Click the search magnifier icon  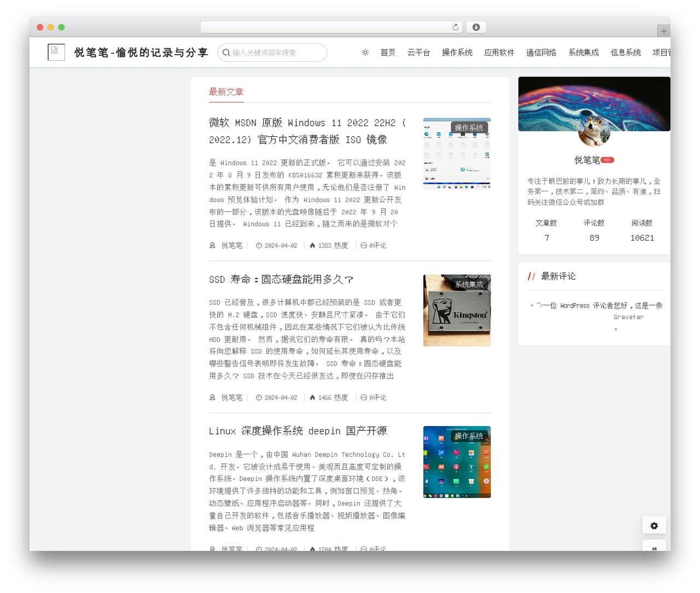[x=226, y=53]
